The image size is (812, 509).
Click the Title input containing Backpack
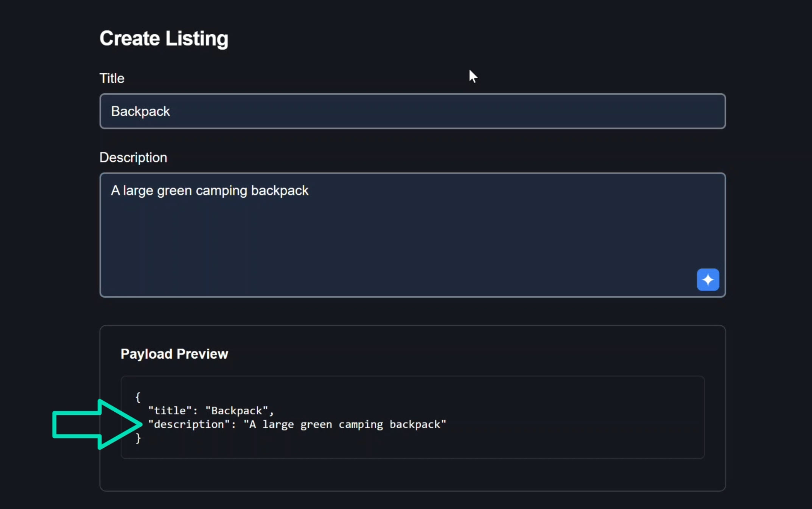point(412,111)
